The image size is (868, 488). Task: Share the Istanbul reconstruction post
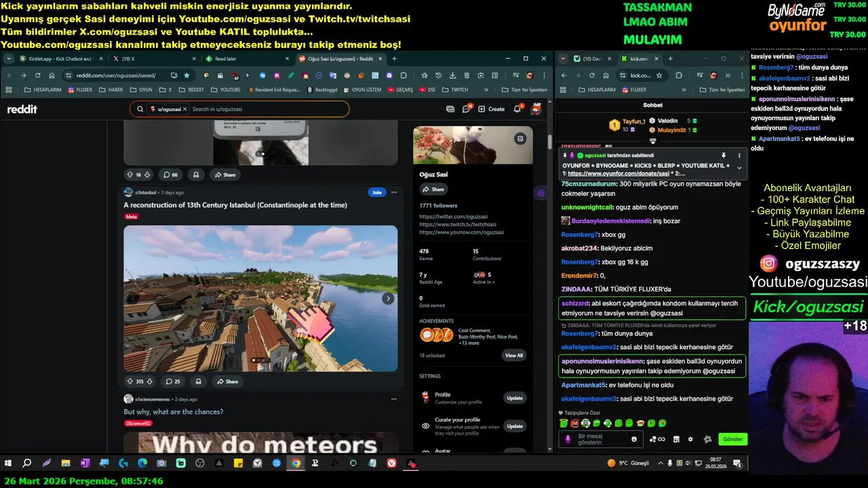226,382
